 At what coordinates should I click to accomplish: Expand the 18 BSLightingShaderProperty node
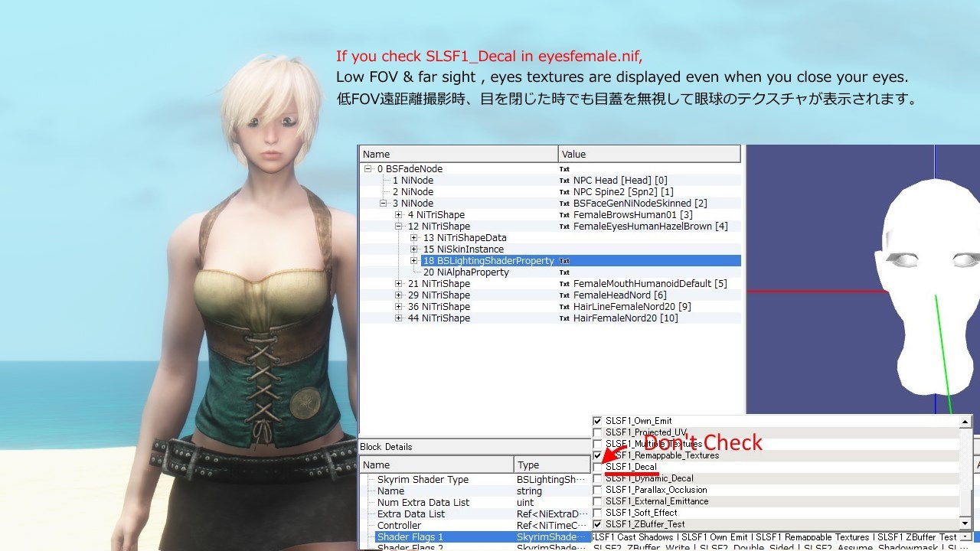[414, 261]
